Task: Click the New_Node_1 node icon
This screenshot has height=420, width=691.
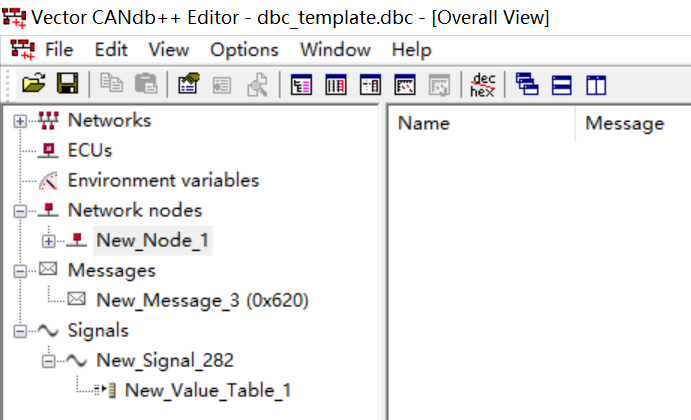Action: coord(77,240)
